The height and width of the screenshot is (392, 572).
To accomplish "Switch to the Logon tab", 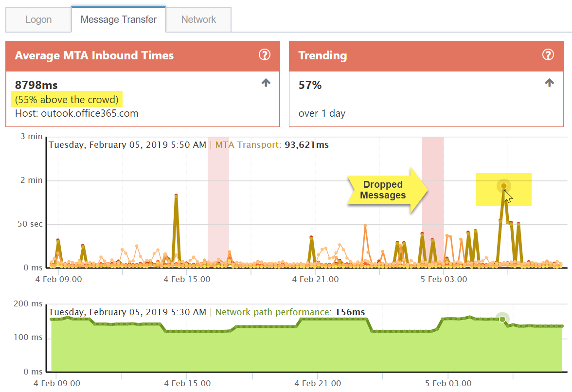I will (x=38, y=19).
